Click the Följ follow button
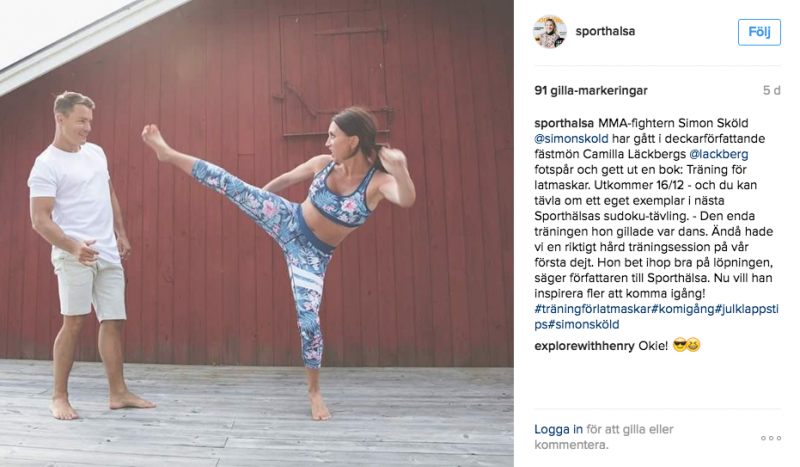Viewport: 800px width, 467px height. click(x=759, y=32)
